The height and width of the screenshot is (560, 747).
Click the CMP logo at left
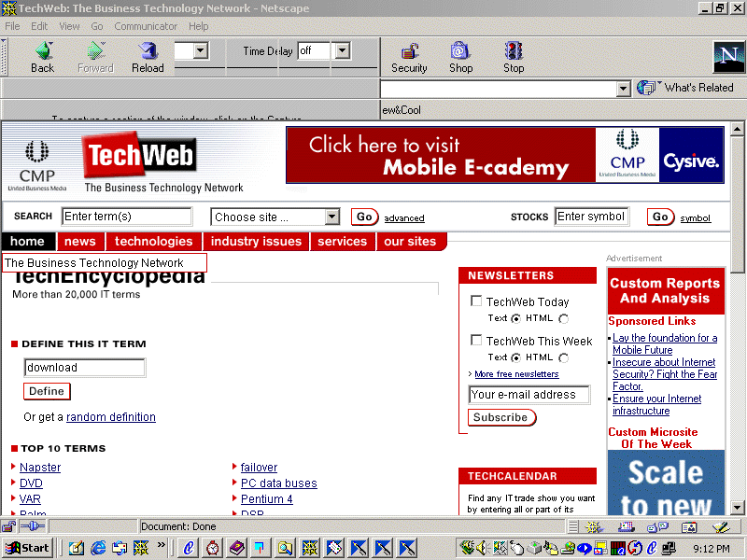[37, 166]
